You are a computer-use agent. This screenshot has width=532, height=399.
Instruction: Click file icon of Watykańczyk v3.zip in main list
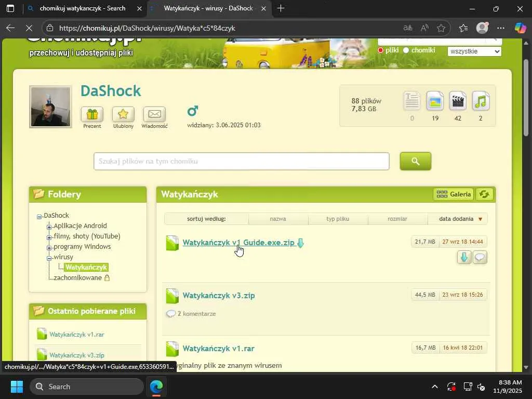click(172, 296)
